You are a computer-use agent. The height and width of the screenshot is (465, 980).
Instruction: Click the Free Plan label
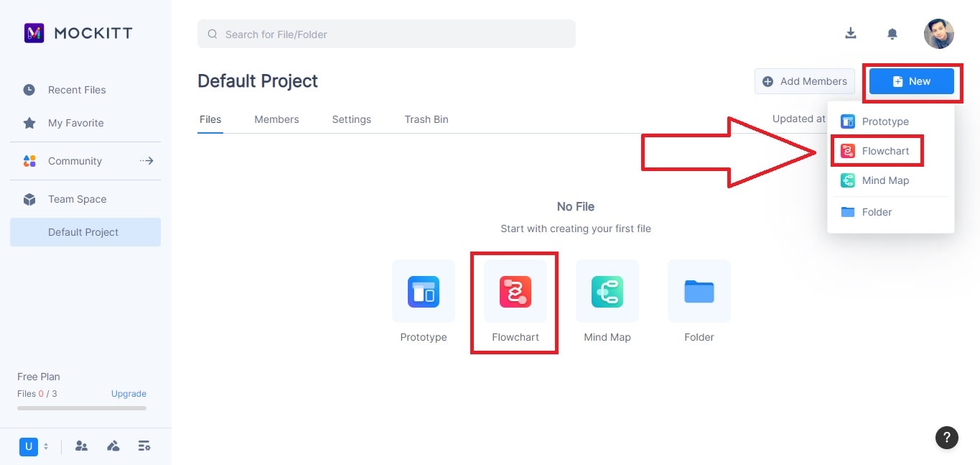click(39, 377)
